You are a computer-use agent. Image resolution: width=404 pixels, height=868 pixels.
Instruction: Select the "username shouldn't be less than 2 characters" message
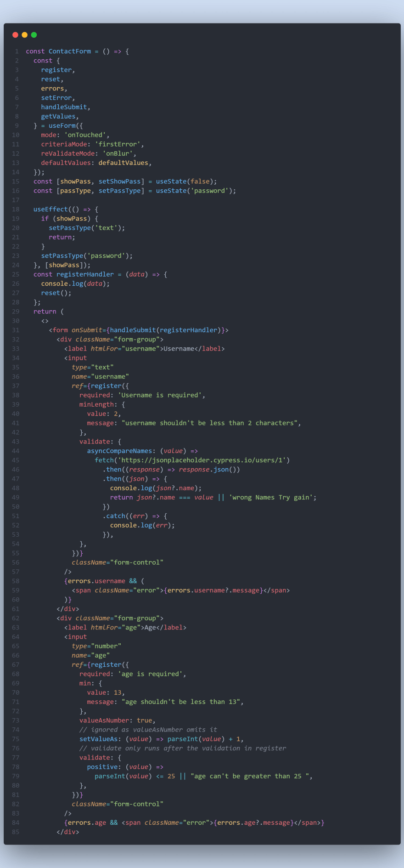tap(209, 423)
